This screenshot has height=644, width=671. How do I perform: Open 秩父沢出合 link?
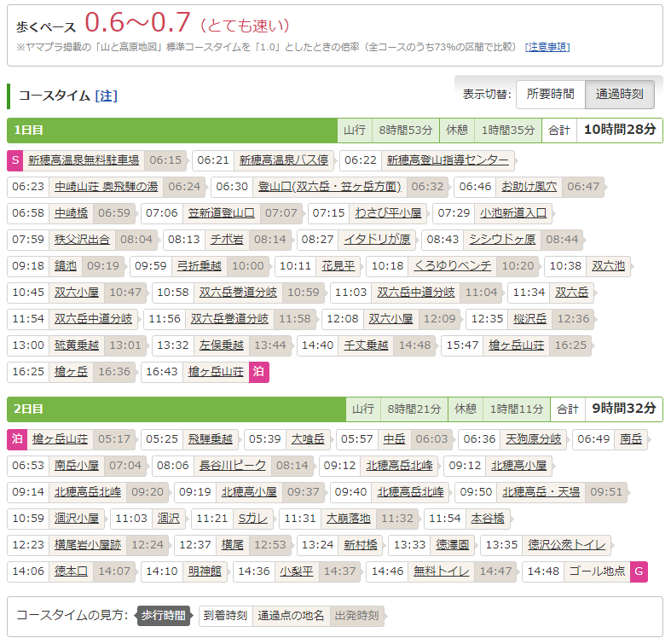click(x=82, y=240)
